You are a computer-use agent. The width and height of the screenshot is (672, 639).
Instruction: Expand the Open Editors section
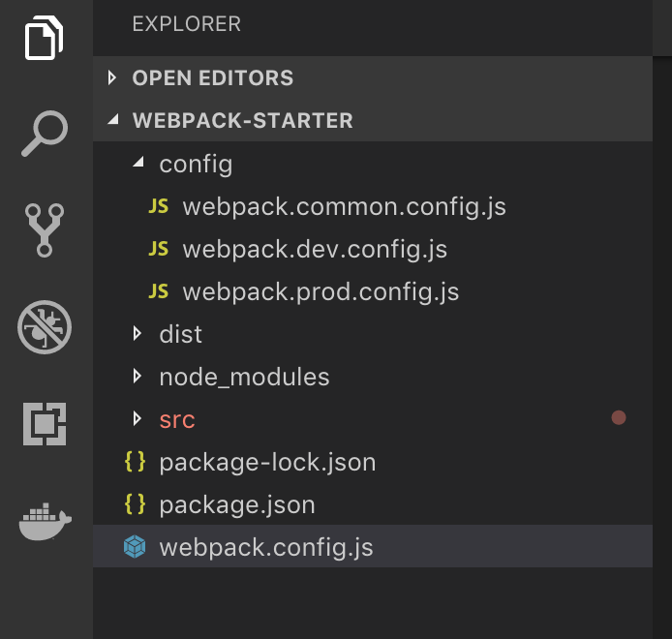(x=113, y=78)
